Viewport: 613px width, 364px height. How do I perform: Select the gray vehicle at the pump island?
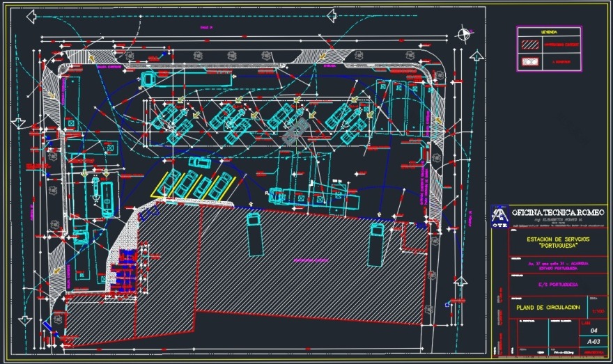point(295,129)
